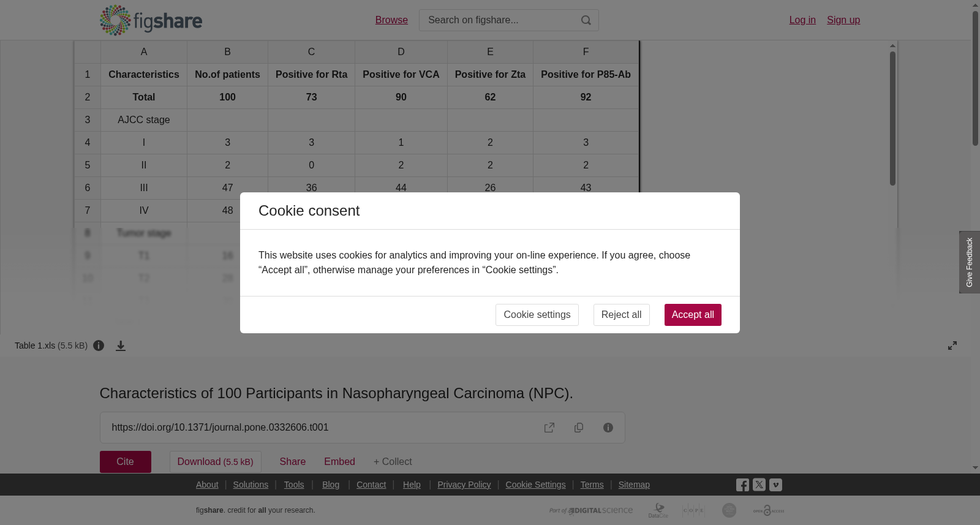Image resolution: width=980 pixels, height=525 pixels.
Task: Open Help footer link
Action: [x=412, y=485]
